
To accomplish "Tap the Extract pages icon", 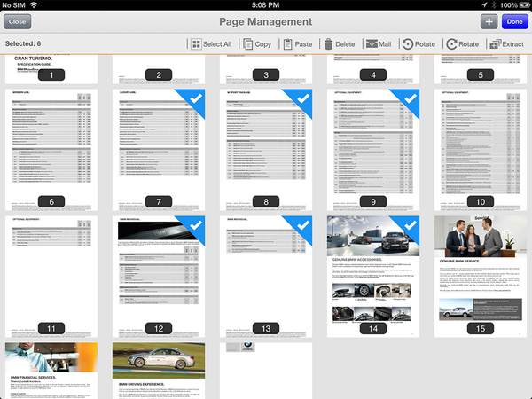I will click(496, 44).
